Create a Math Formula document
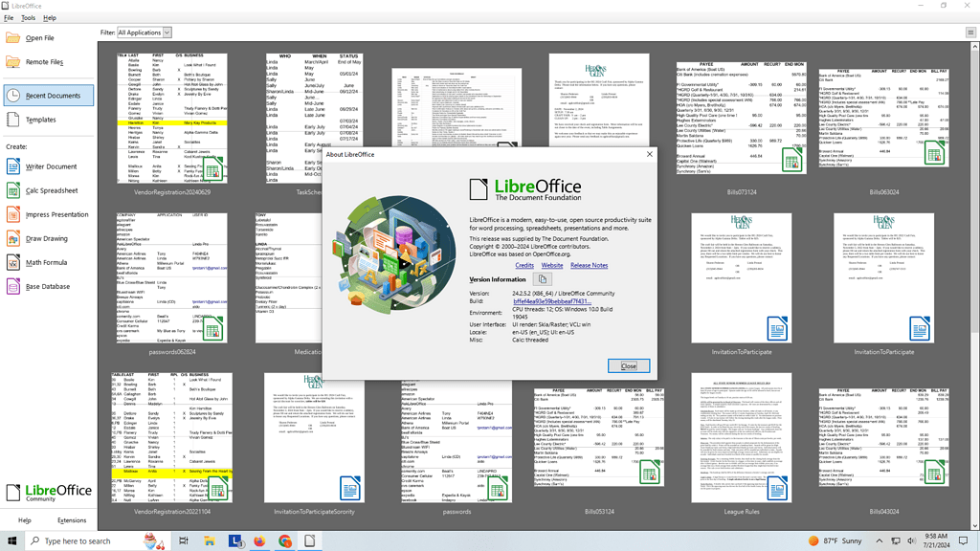Viewport: 980px width, 551px height. (46, 261)
